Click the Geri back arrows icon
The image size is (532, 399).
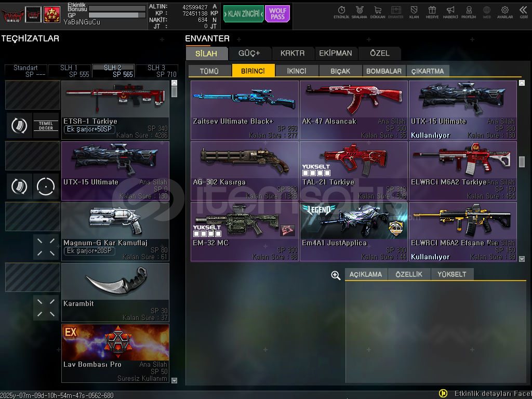[x=524, y=12]
